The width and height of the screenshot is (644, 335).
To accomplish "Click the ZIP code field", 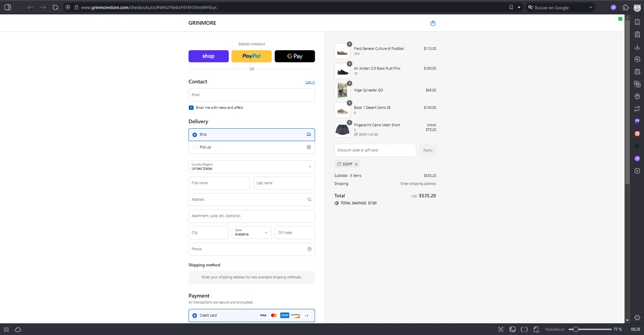I will (295, 232).
